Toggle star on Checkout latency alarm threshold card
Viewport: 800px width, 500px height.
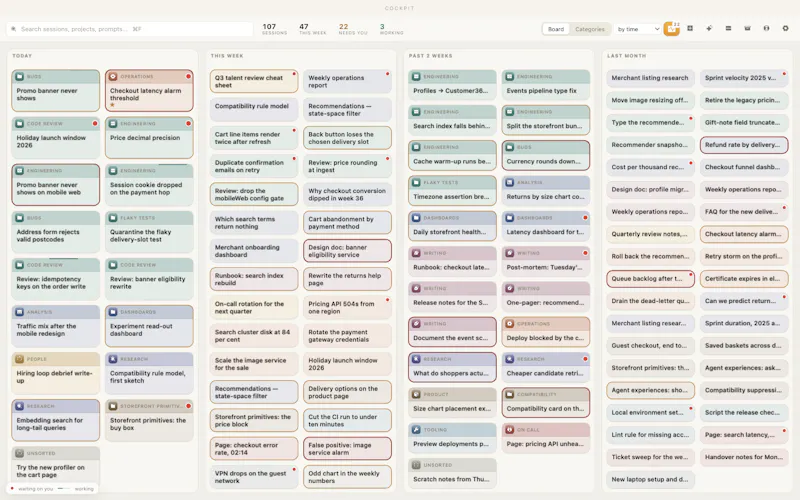pos(112,105)
